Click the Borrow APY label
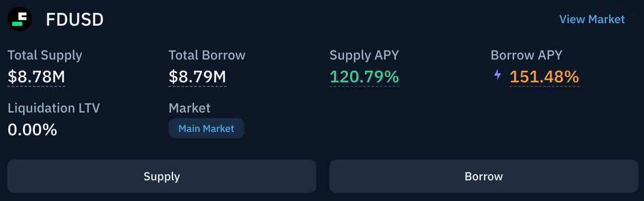Viewport: 644px width, 201px height. (x=526, y=55)
